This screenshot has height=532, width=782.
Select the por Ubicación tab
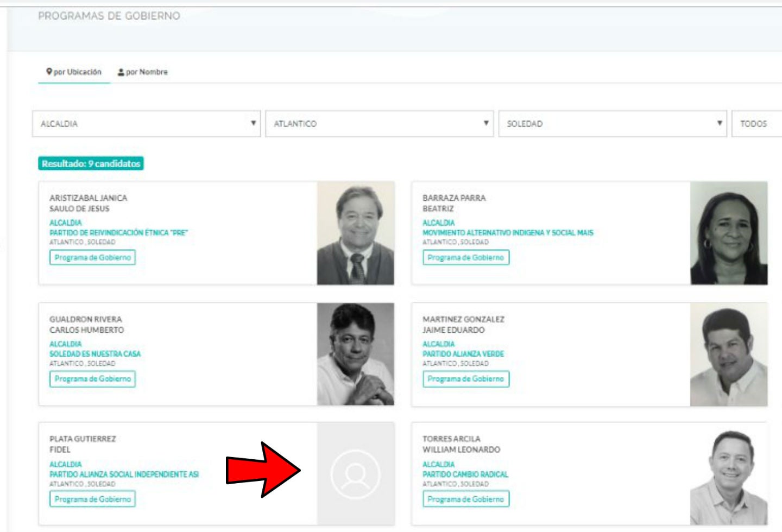pyautogui.click(x=74, y=72)
